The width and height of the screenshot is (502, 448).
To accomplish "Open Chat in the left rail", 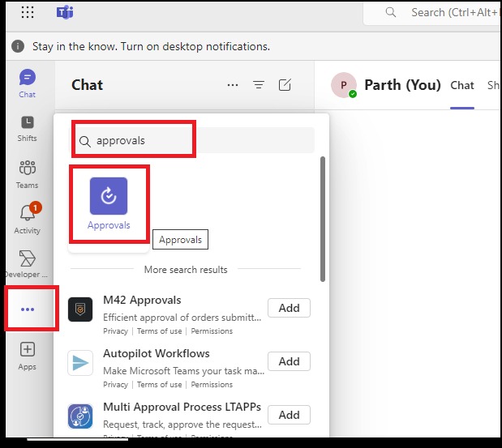I will coord(28,83).
